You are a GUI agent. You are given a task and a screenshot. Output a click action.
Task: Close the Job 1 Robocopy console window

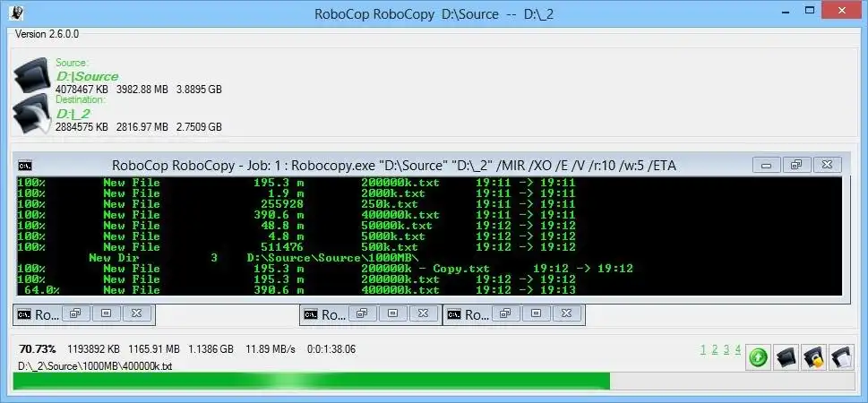[x=827, y=165]
